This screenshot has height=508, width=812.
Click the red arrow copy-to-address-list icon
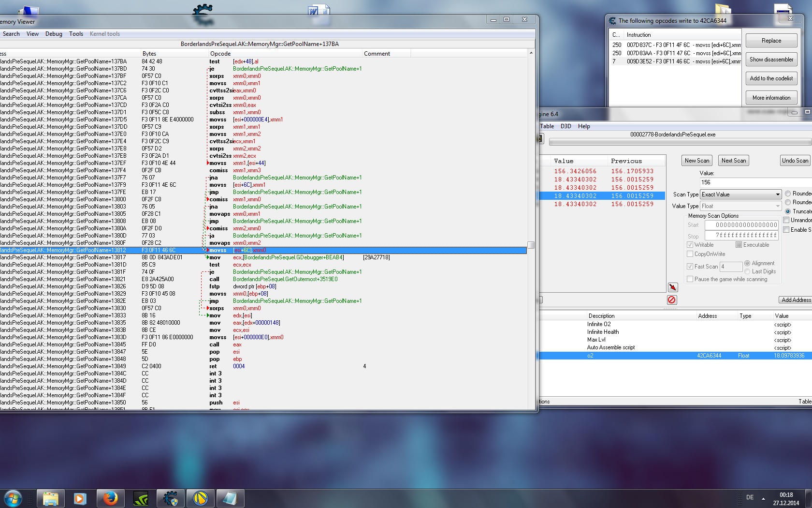672,287
